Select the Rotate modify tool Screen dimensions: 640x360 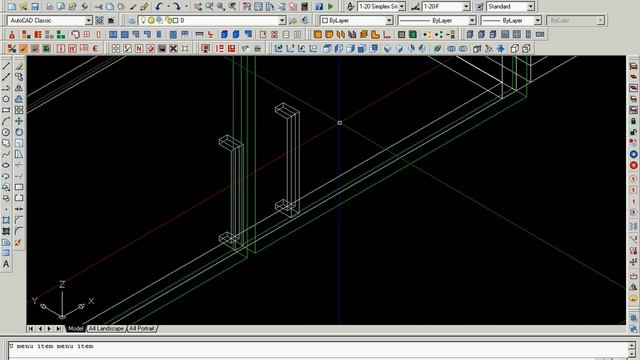click(19, 132)
